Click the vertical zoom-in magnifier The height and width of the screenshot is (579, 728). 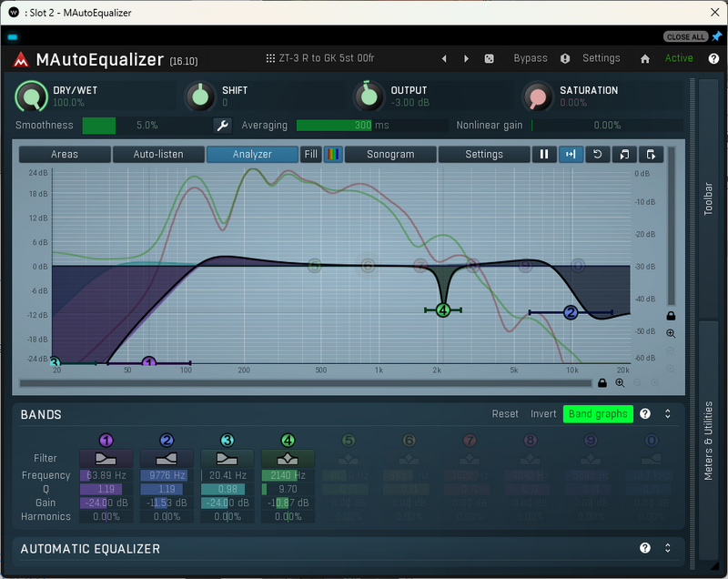[671, 333]
